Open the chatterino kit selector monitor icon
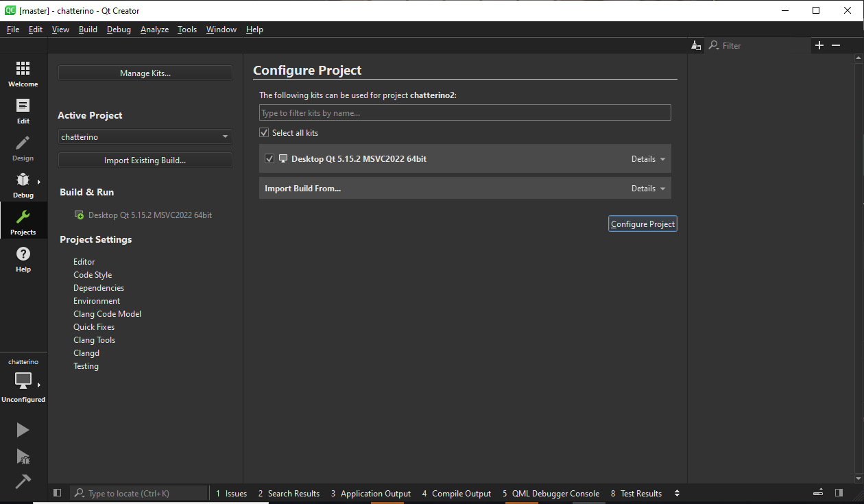The width and height of the screenshot is (864, 504). [23, 380]
